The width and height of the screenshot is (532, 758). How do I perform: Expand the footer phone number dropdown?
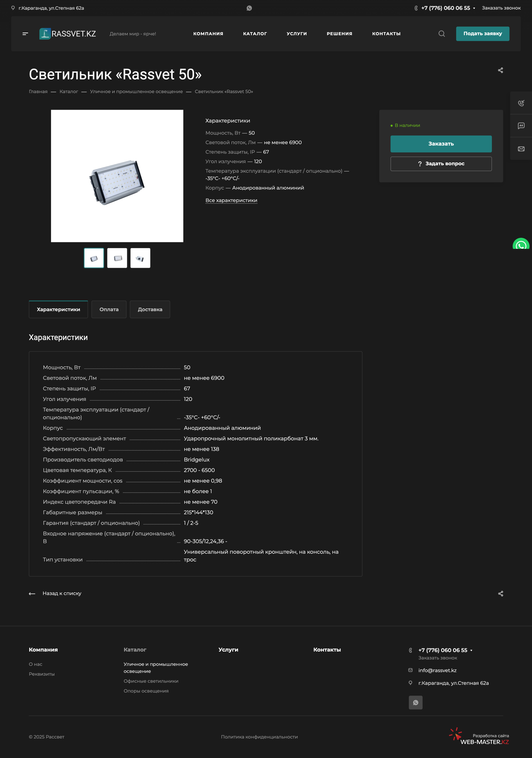(471, 650)
